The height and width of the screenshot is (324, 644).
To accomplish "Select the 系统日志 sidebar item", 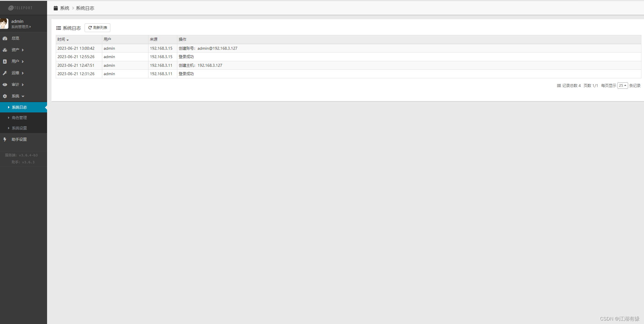I will (x=19, y=107).
